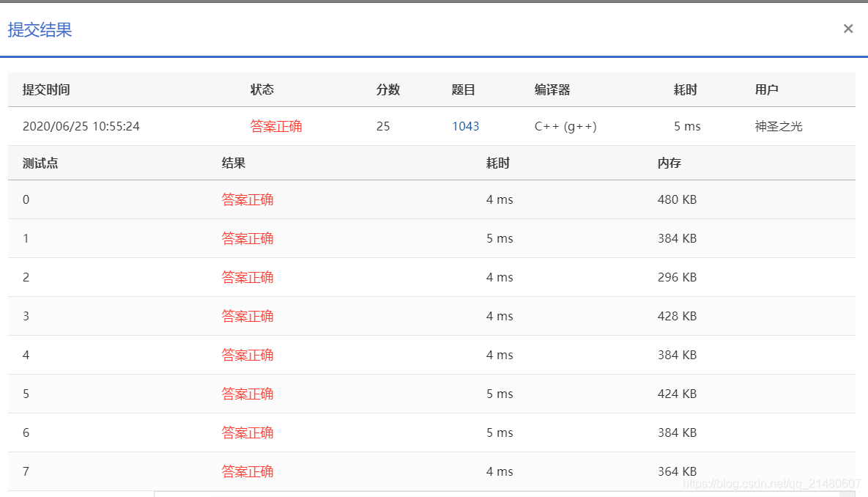Select test point 7 number
The width and height of the screenshot is (868, 497).
[26, 471]
